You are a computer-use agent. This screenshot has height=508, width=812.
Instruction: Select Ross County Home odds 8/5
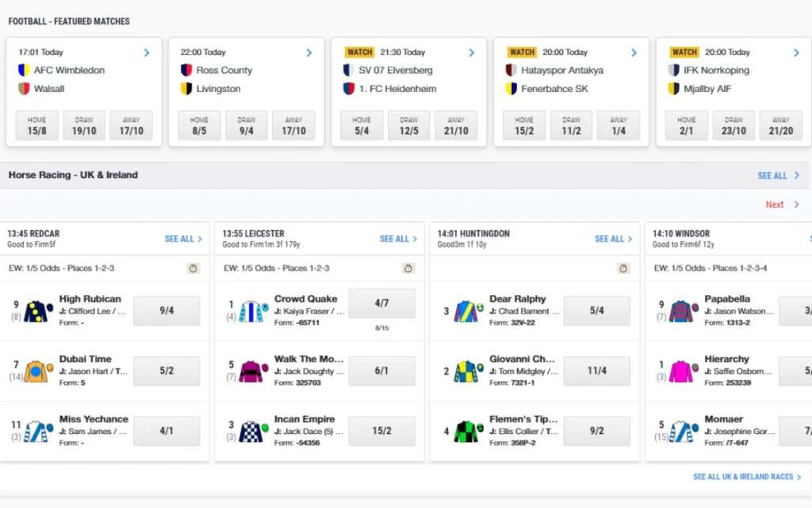(199, 125)
